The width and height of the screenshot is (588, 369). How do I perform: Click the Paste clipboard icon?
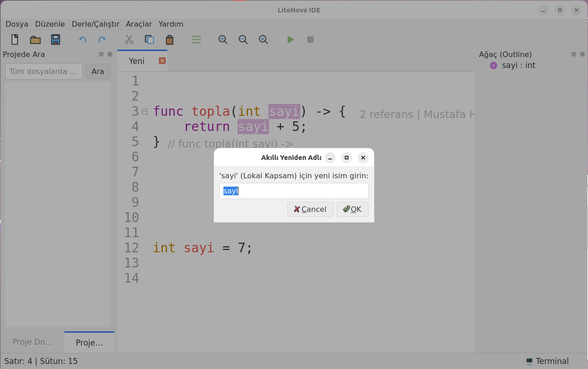(x=170, y=40)
